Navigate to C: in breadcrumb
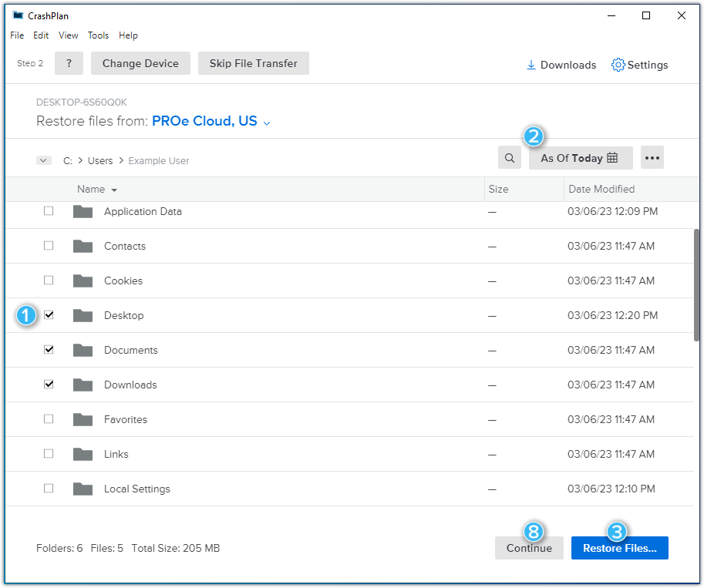This screenshot has height=588, width=704. pos(68,161)
